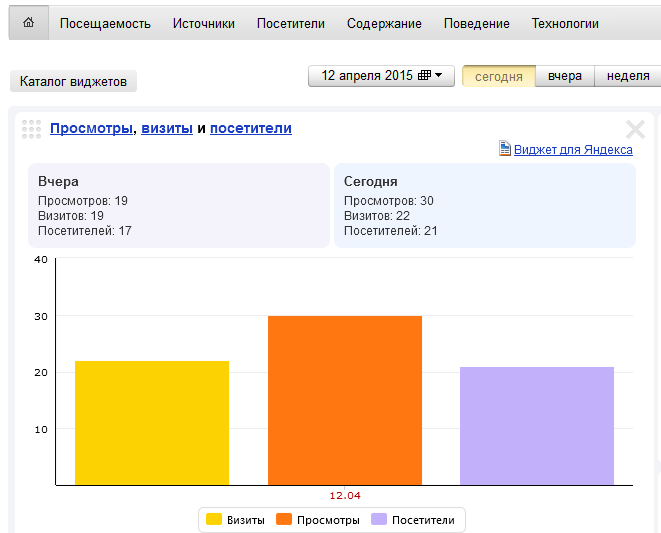This screenshot has width=661, height=533.
Task: Open the Просмотры link in widget title
Action: coord(91,128)
